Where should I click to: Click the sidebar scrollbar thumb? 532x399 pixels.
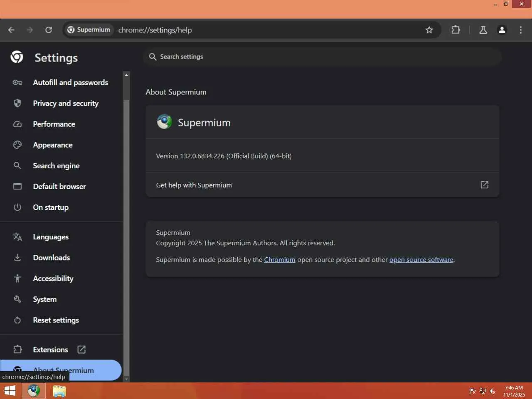point(126,237)
